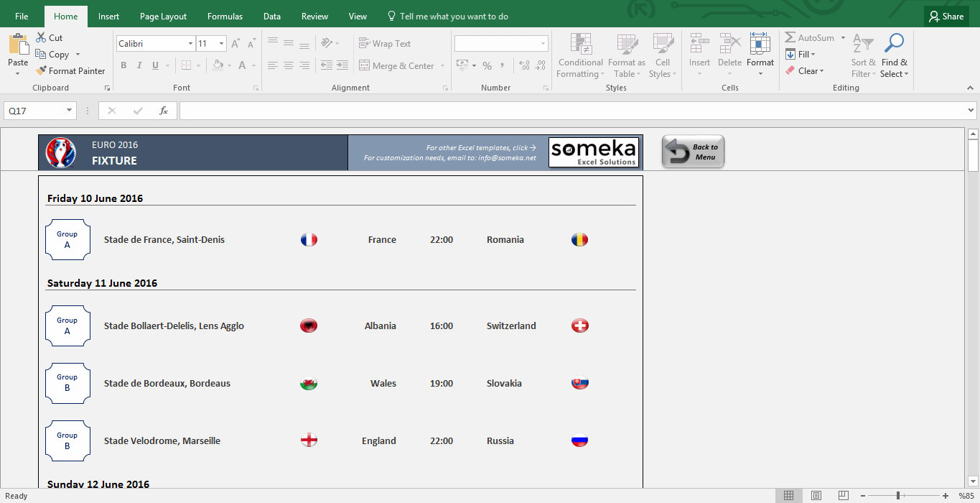Open the Font Color dropdown arrow
980x503 pixels.
pyautogui.click(x=254, y=65)
